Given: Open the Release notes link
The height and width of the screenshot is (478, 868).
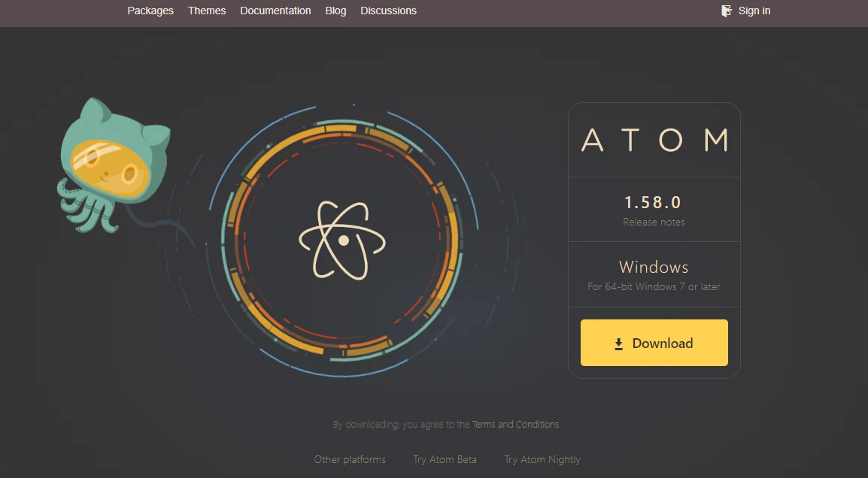Looking at the screenshot, I should click(x=654, y=222).
